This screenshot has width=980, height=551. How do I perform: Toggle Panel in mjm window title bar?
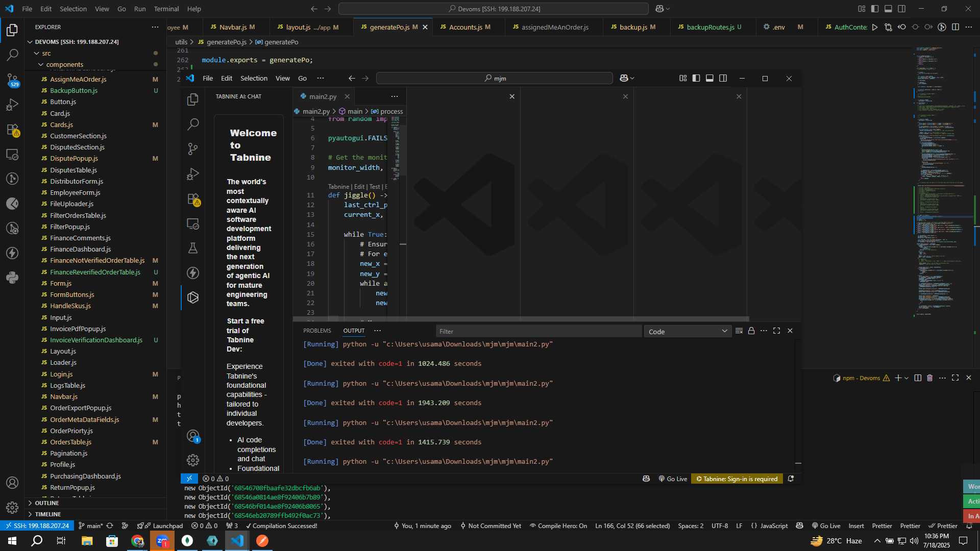(709, 78)
